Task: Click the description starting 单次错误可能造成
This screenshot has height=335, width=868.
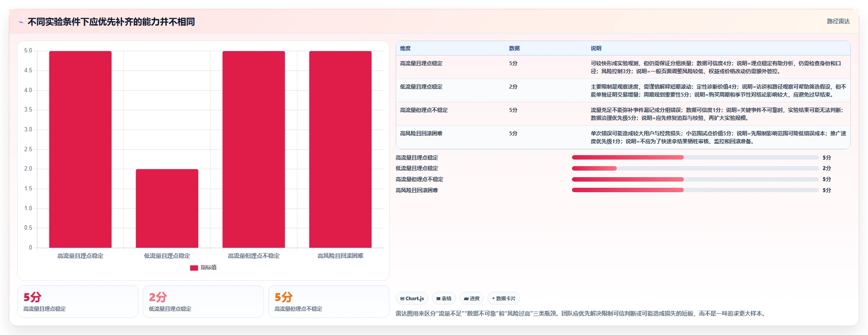Action: click(718, 138)
